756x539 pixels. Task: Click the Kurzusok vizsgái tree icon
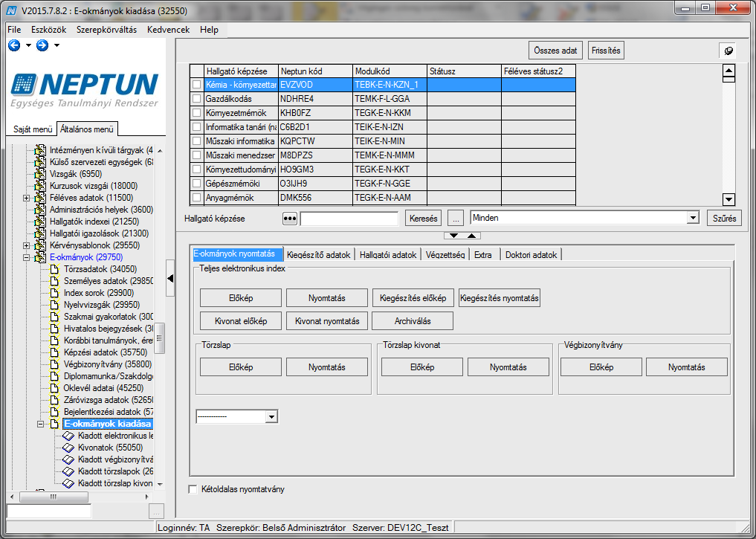point(40,186)
